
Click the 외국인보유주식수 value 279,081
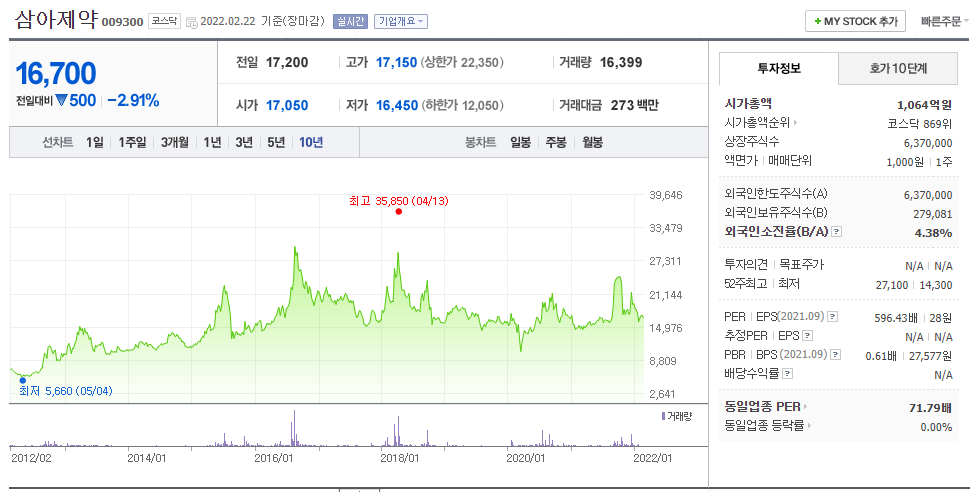[x=933, y=214]
